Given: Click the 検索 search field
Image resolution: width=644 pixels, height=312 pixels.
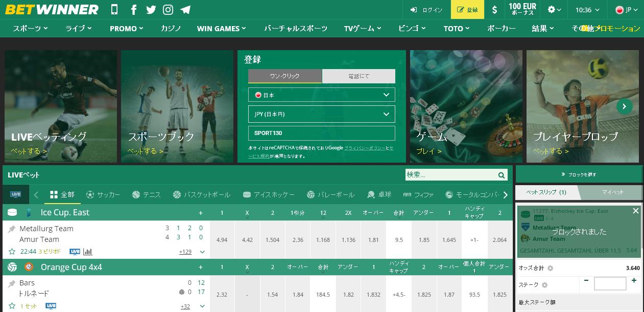Looking at the screenshot, I should click(x=450, y=175).
